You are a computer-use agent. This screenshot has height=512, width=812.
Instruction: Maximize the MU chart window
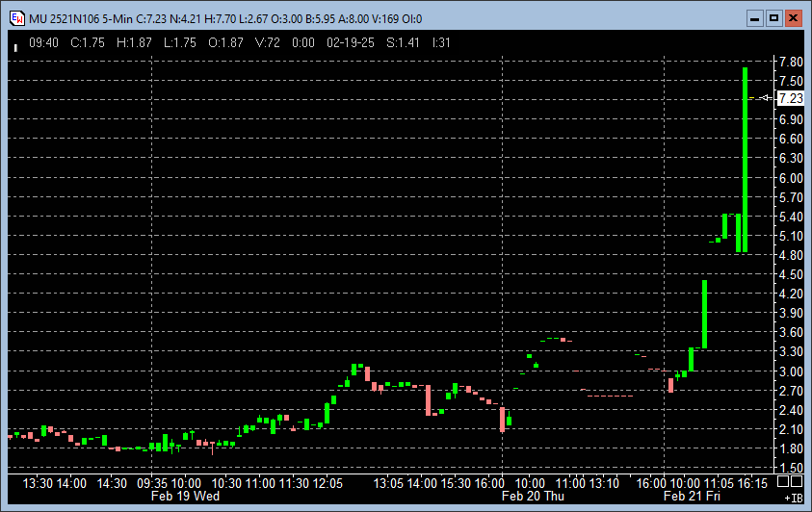point(773,18)
